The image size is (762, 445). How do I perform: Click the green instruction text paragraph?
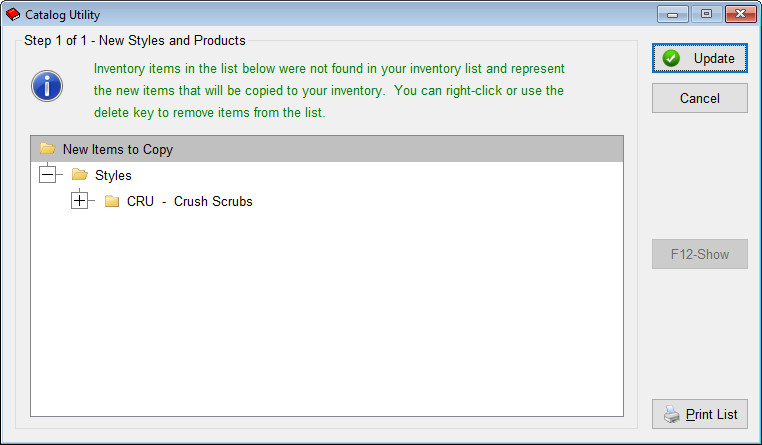pos(329,90)
